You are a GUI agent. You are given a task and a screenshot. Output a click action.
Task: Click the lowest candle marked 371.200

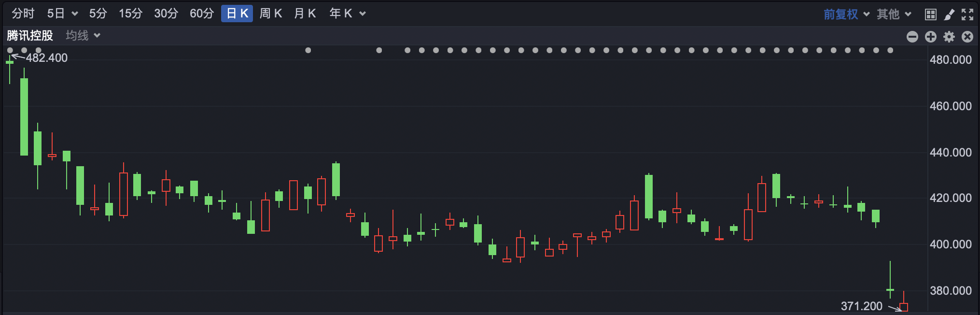click(904, 307)
